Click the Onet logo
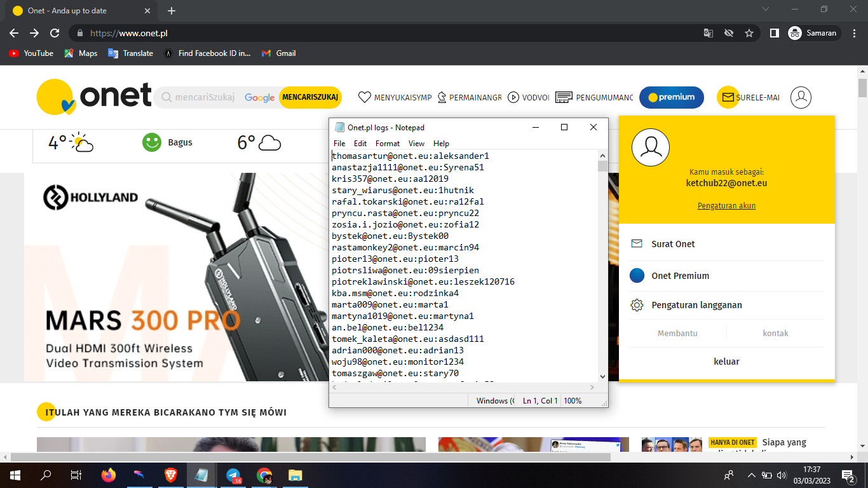 [x=94, y=97]
